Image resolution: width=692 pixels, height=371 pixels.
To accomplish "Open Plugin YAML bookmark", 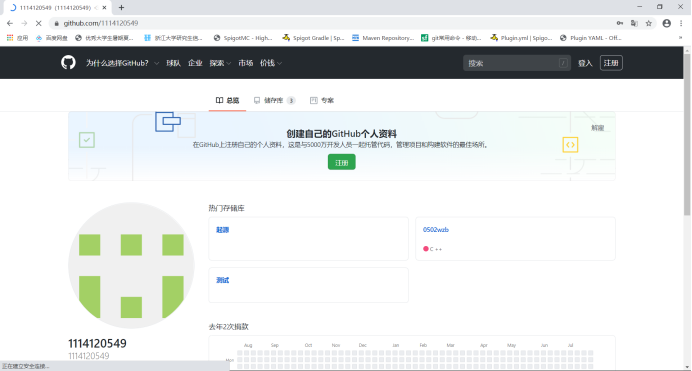I will [x=590, y=38].
